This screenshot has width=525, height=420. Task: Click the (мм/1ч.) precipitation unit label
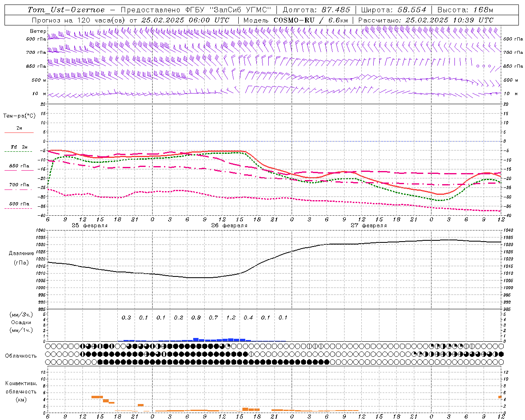pos(21,330)
